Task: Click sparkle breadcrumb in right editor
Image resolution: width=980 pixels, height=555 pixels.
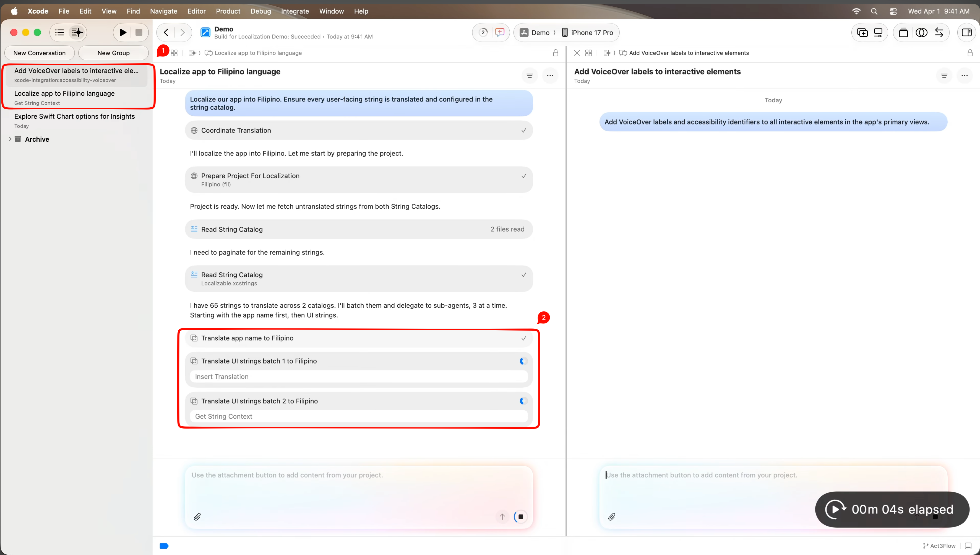Action: click(x=607, y=53)
